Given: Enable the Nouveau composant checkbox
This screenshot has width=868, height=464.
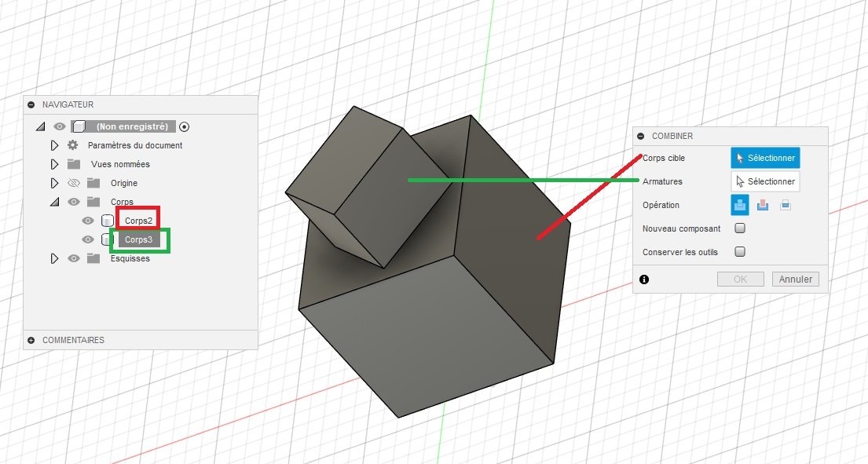Looking at the screenshot, I should pos(740,228).
